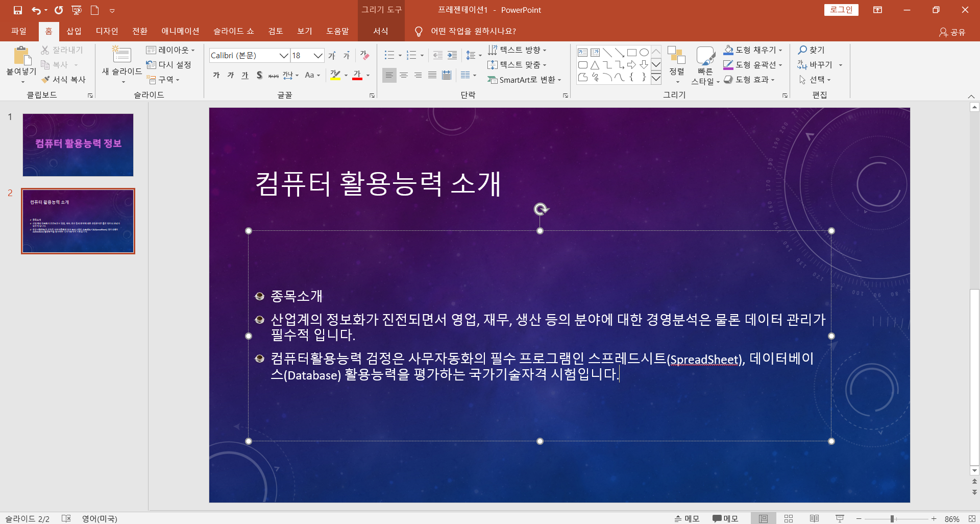Viewport: 980px width, 524px height.
Task: Increase font size
Action: tap(332, 55)
